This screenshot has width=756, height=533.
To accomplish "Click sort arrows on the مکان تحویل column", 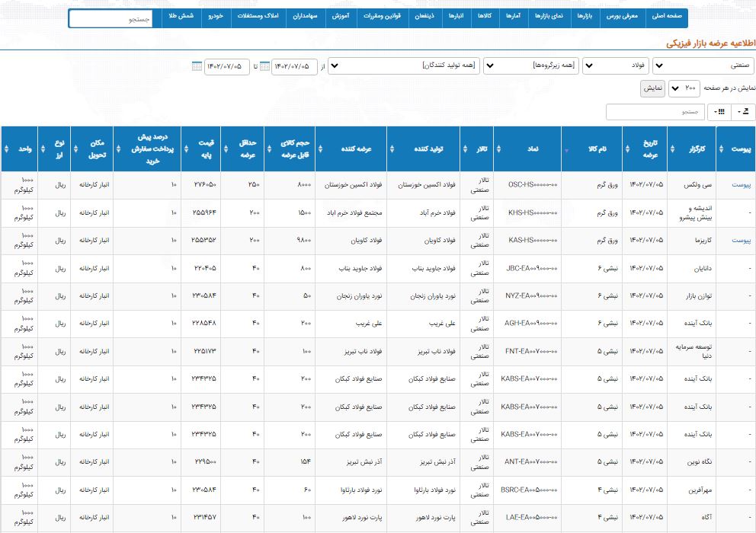I will pos(75,149).
